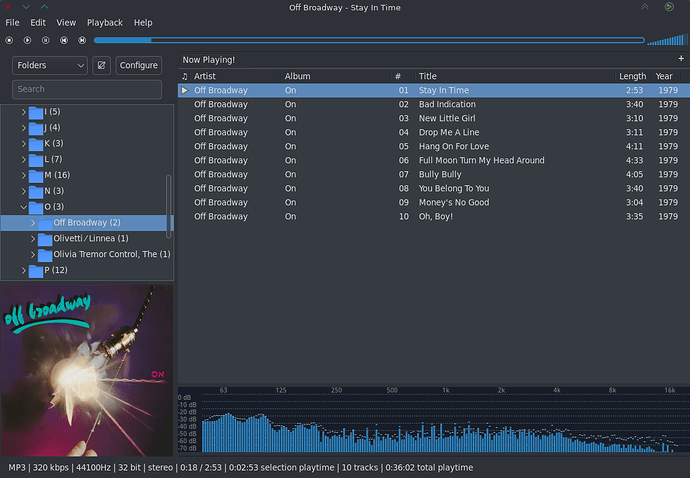Select the track Bully Bully
The width and height of the screenshot is (690, 478).
[x=440, y=174]
